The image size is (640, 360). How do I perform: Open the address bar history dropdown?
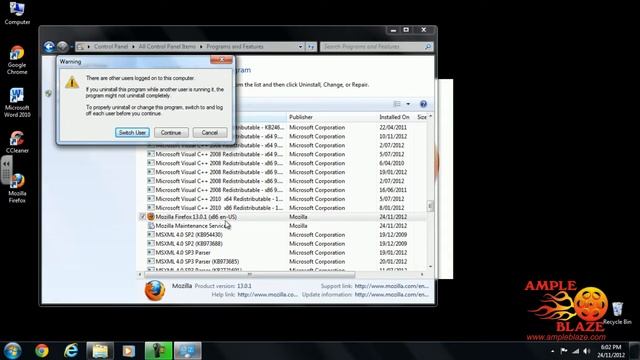point(300,47)
